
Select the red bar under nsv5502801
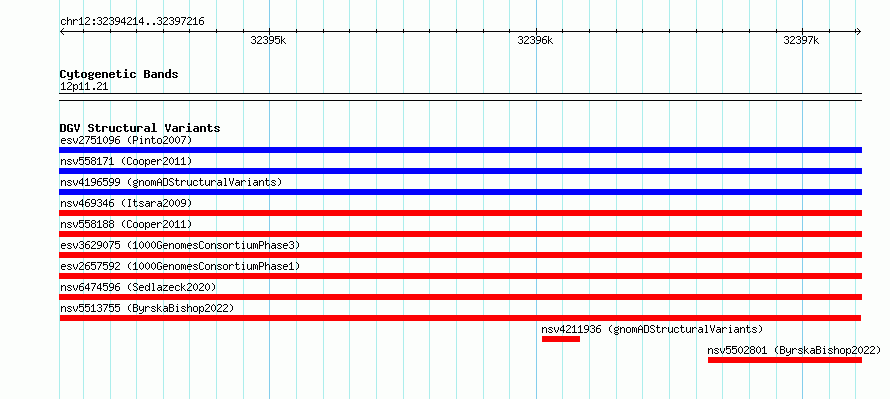point(785,360)
